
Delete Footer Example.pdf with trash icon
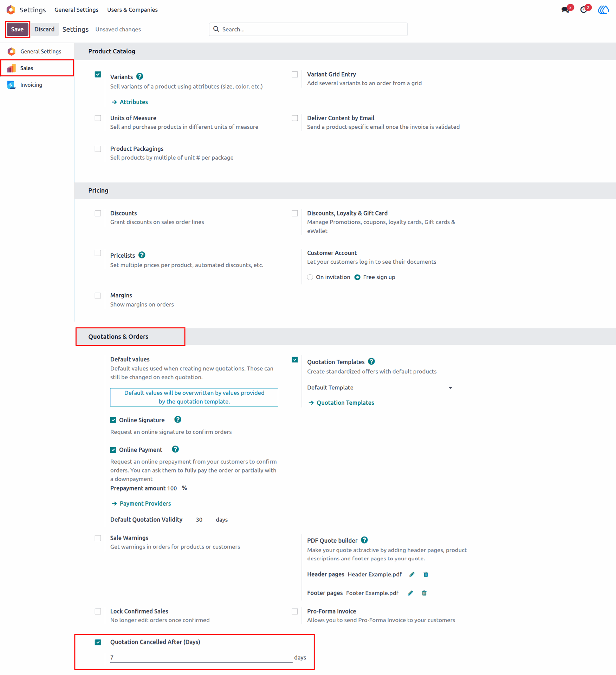pos(424,593)
